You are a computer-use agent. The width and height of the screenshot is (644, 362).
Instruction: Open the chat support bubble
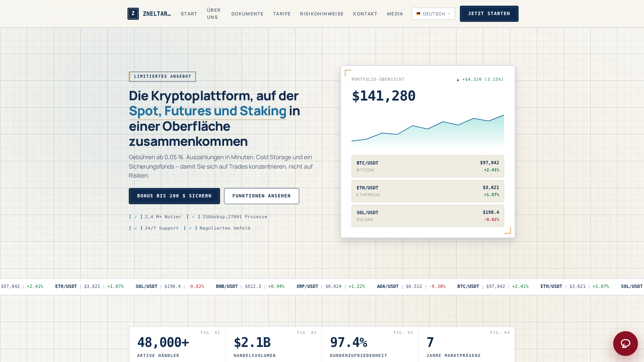click(625, 344)
